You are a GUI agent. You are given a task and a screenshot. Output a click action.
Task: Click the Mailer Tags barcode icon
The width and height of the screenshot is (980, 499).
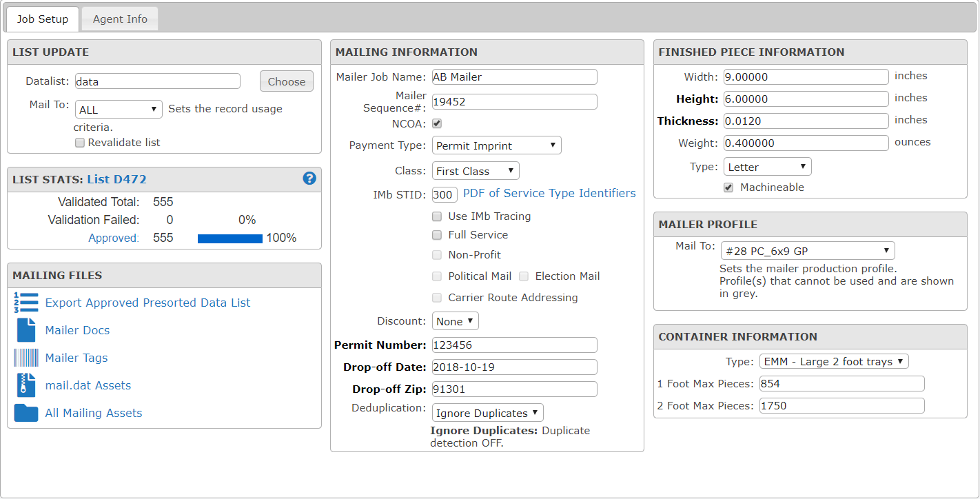pyautogui.click(x=26, y=358)
